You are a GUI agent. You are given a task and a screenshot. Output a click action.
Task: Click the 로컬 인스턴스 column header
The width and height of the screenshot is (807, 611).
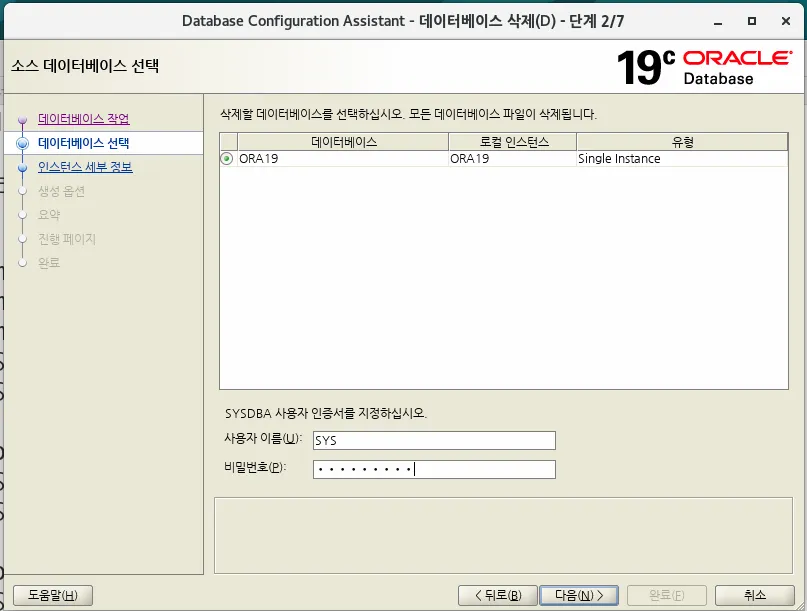point(513,142)
